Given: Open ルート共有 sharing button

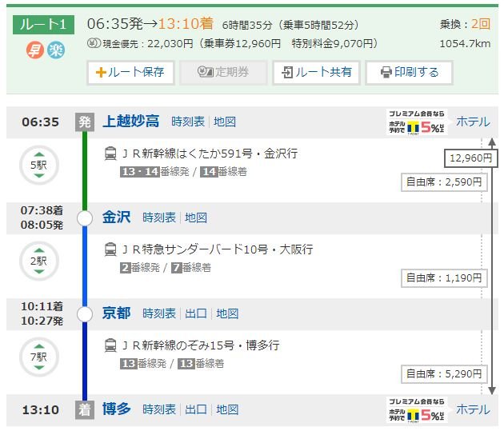Looking at the screenshot, I should [316, 72].
